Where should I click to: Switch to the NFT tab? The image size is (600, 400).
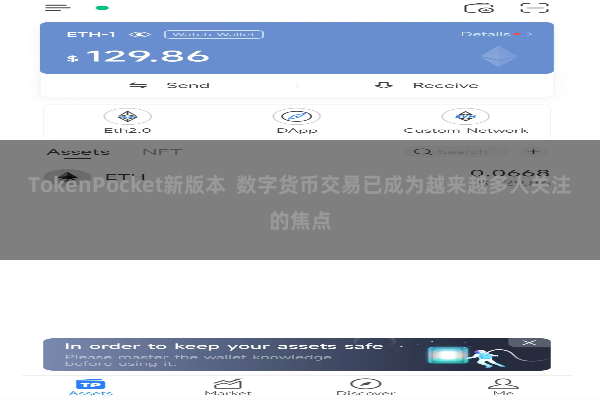(162, 152)
